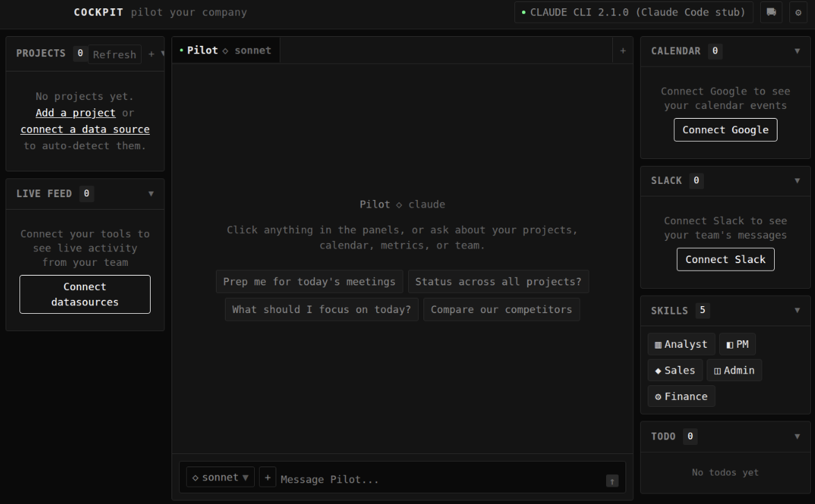Choose Status across all projects suggestion
The width and height of the screenshot is (815, 504).
498,282
